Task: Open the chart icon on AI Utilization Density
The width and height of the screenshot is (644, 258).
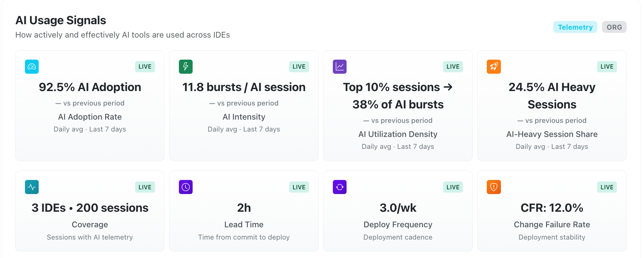Action: (340, 66)
